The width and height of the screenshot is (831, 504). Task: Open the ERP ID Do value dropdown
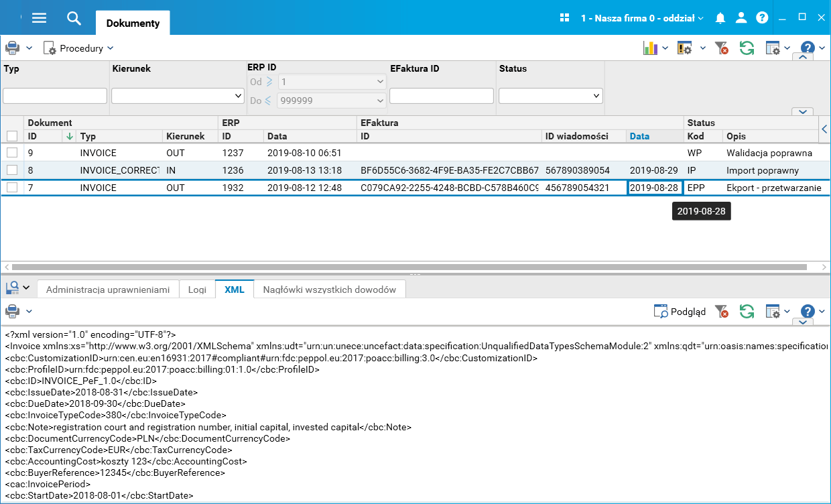click(332, 101)
